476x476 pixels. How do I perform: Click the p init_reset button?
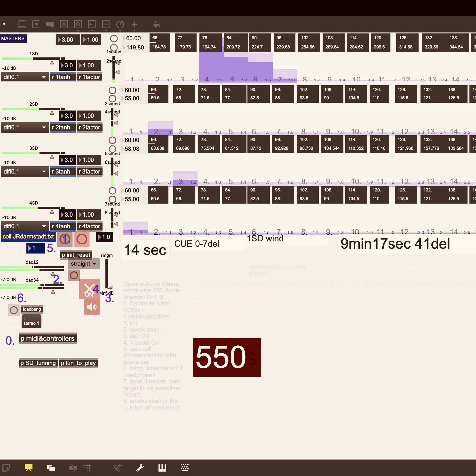[x=76, y=255]
